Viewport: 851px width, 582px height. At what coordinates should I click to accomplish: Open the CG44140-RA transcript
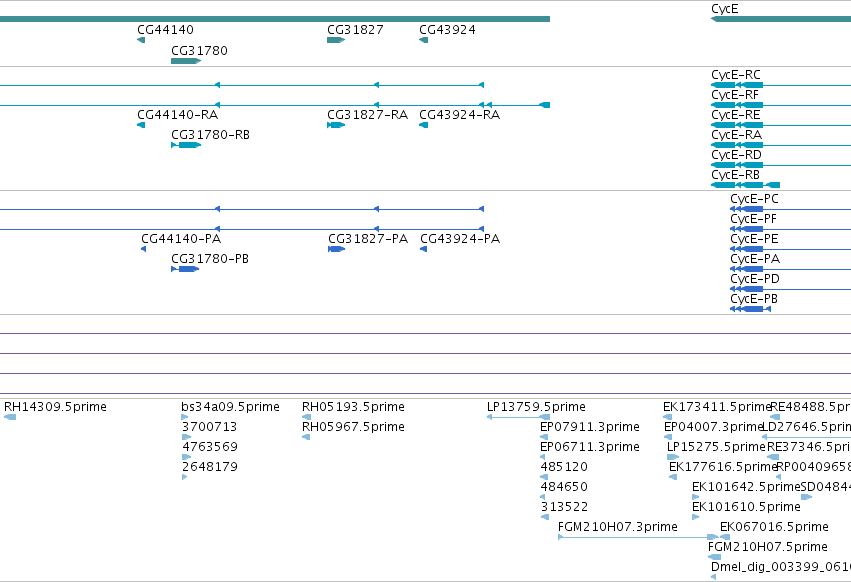coord(141,125)
